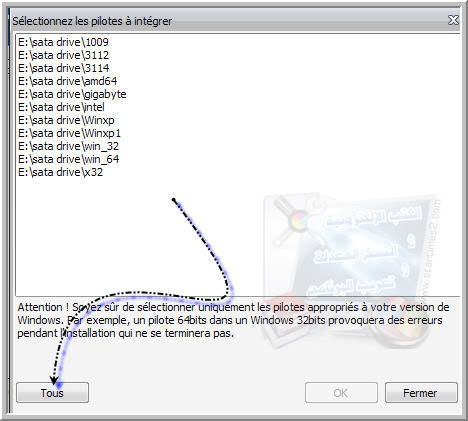Click the Fermer button
This screenshot has width=468, height=421.
coord(421,393)
